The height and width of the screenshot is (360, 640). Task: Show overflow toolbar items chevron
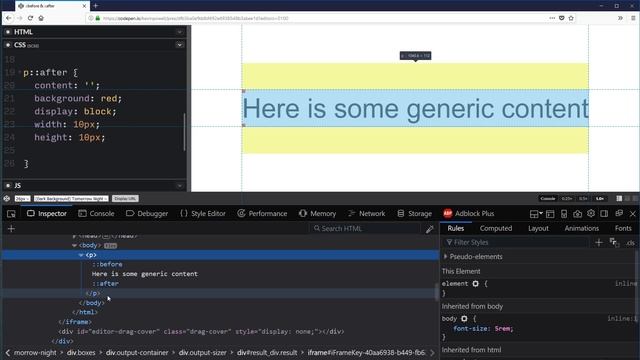tap(620, 18)
